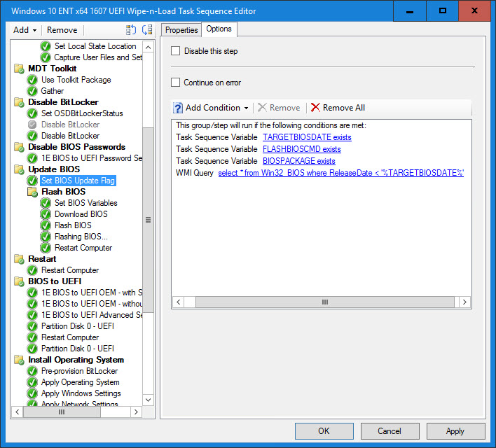The height and width of the screenshot is (448, 496).
Task: Open the TARGETBIOSDATE exists condition link
Action: [x=307, y=137]
